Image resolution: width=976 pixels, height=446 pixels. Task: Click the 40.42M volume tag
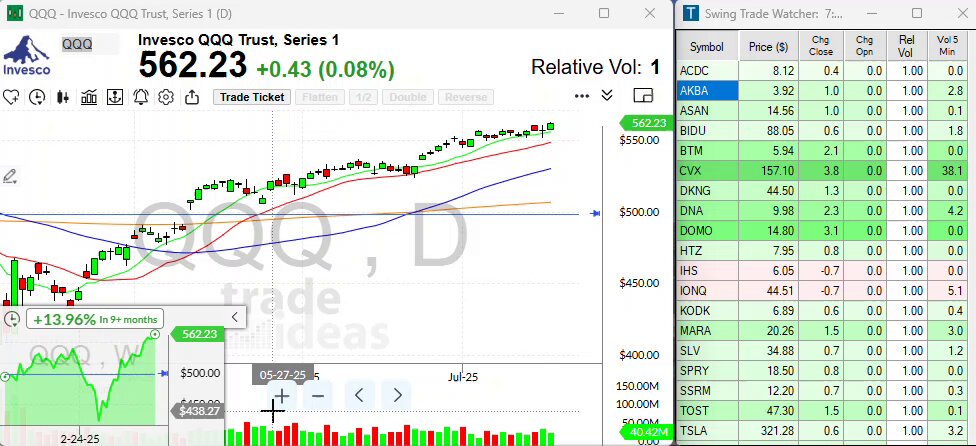[647, 432]
